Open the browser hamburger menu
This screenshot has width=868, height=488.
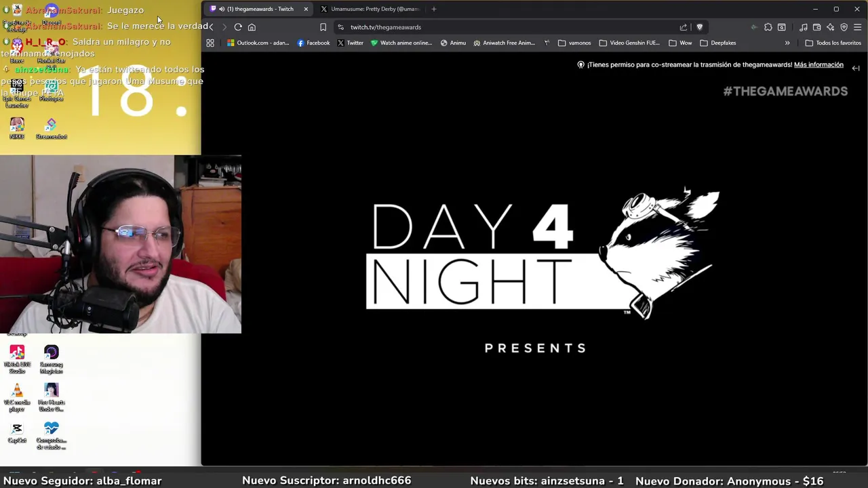858,27
